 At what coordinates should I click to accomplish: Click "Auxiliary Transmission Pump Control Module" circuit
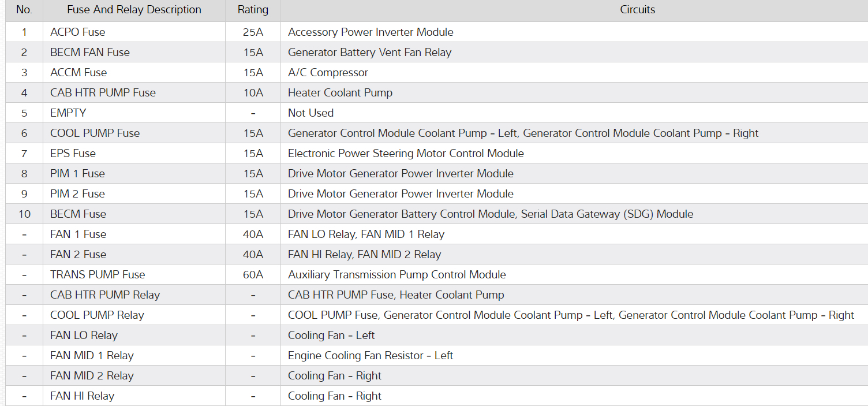click(396, 274)
